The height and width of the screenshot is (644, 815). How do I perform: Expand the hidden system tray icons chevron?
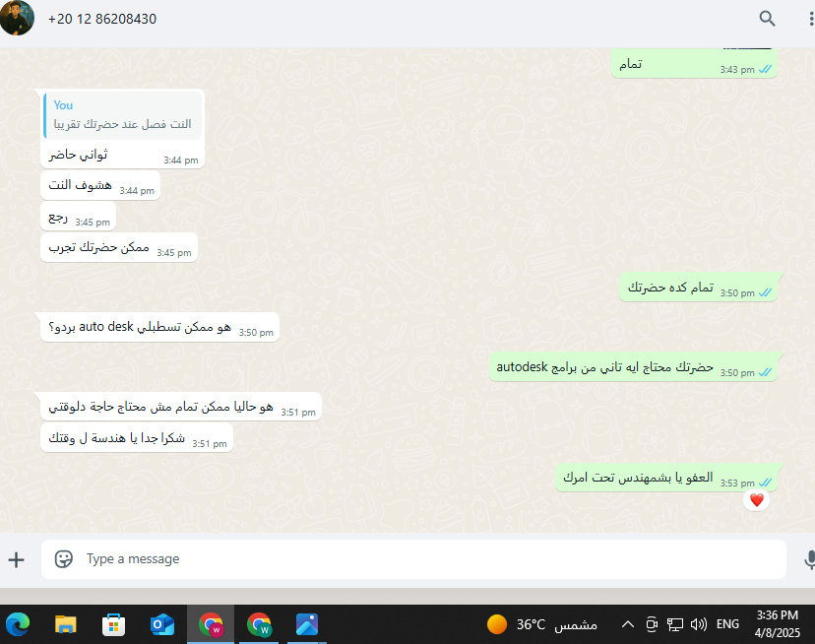628,624
